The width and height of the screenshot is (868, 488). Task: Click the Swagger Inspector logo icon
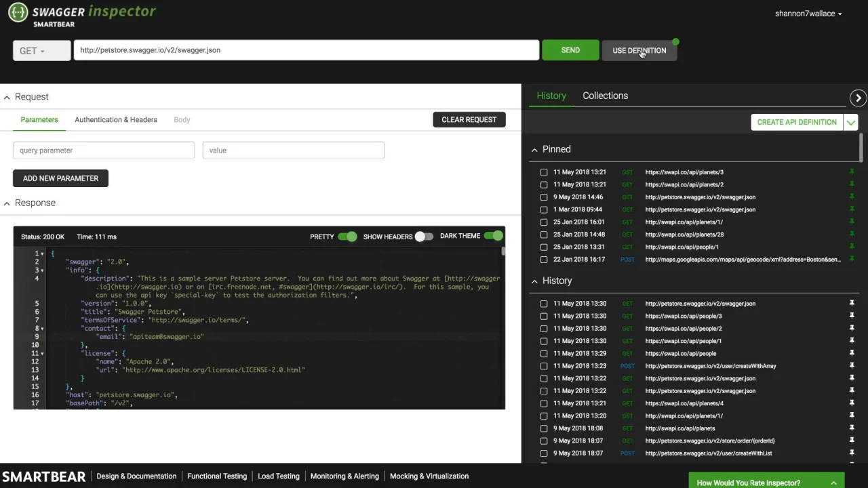[18, 12]
